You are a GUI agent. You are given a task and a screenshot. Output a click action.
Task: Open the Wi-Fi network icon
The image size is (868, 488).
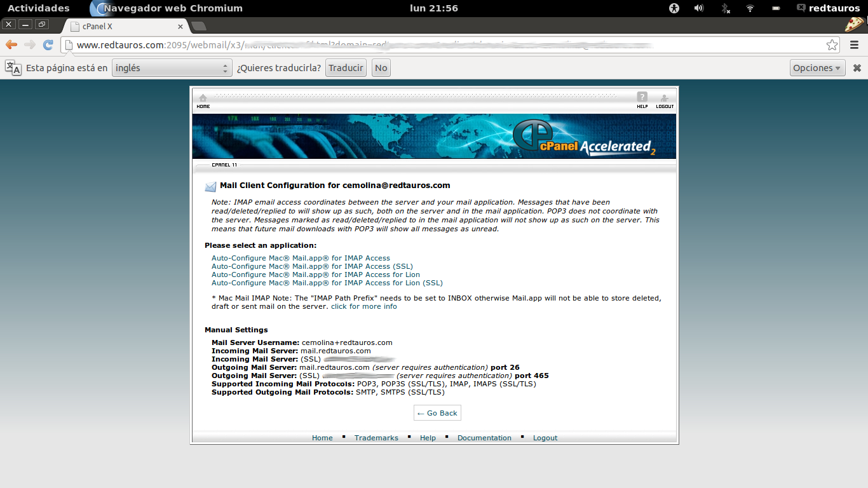(750, 8)
